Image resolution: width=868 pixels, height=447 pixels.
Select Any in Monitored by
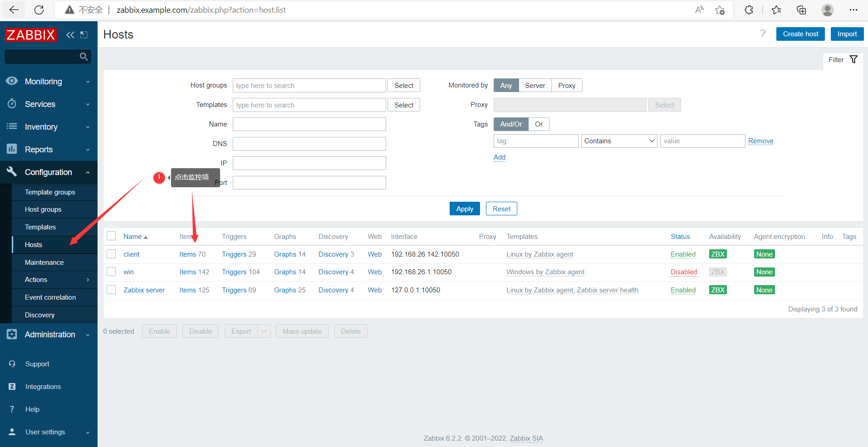[506, 85]
